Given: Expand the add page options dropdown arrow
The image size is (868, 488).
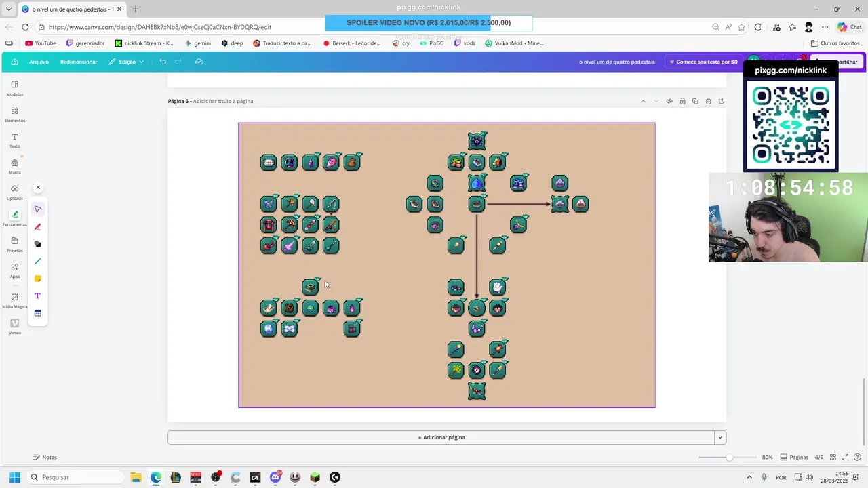Looking at the screenshot, I should [x=720, y=437].
